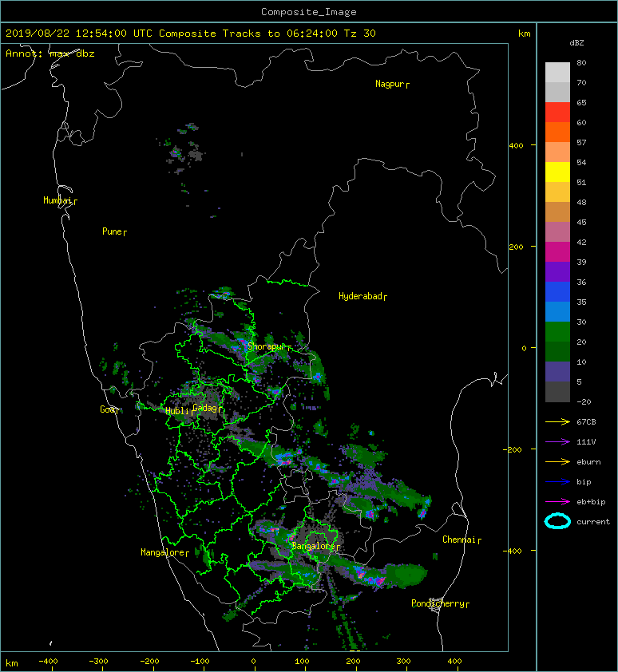Image resolution: width=618 pixels, height=672 pixels.
Task: Click the Hubli city label
Action: 177,411
